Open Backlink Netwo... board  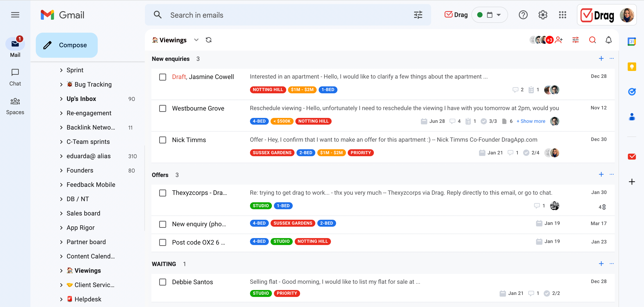91,128
